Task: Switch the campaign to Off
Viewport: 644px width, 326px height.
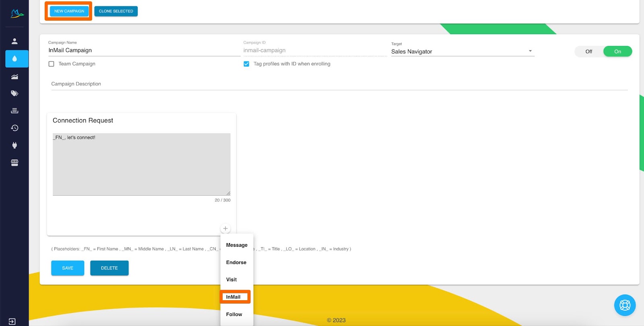Action: (x=589, y=52)
